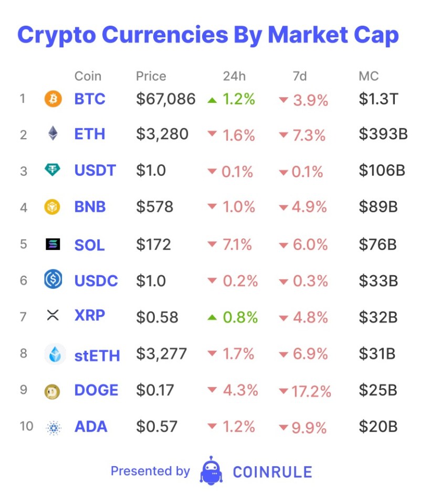The height and width of the screenshot is (504, 421).
Task: Click the Tether USDT icon
Action: (x=53, y=170)
